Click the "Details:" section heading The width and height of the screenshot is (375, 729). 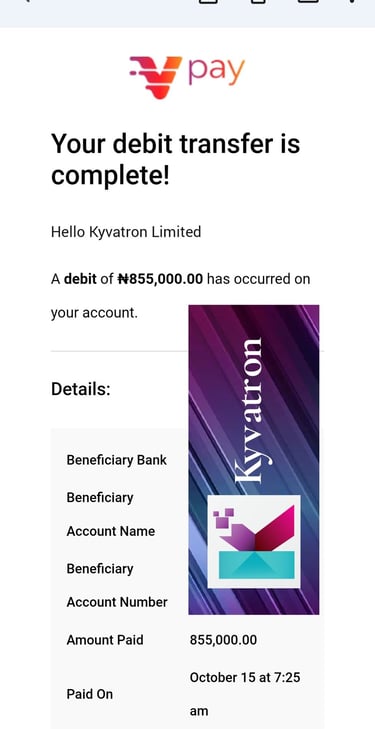(81, 389)
